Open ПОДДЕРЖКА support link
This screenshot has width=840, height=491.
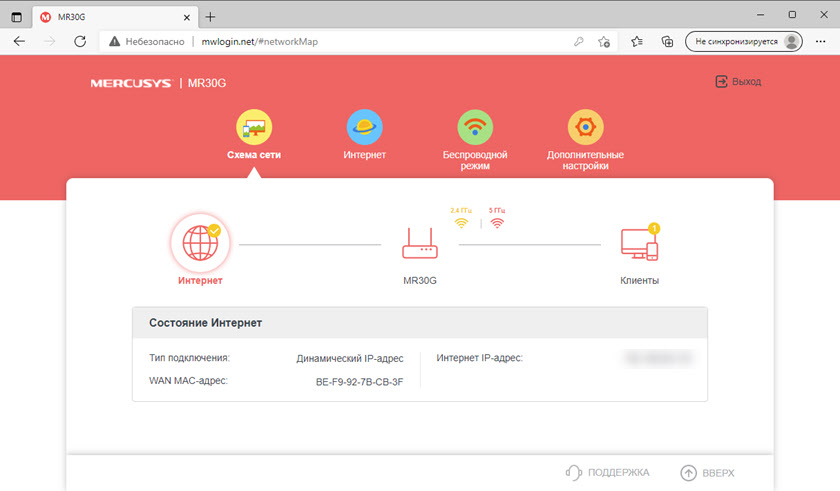[608, 472]
